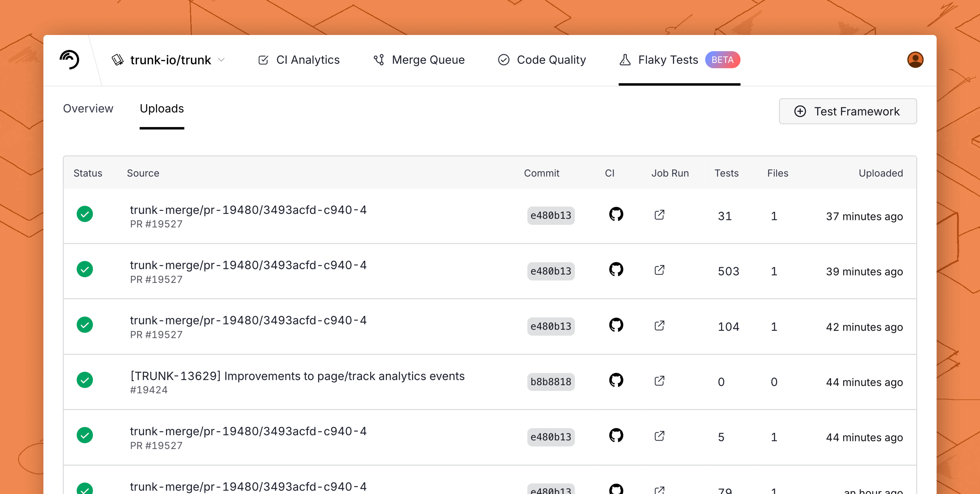This screenshot has height=494, width=980.
Task: Open trunk-merge/pr-19480 source uploaded 42 minutes ago
Action: [x=248, y=321]
